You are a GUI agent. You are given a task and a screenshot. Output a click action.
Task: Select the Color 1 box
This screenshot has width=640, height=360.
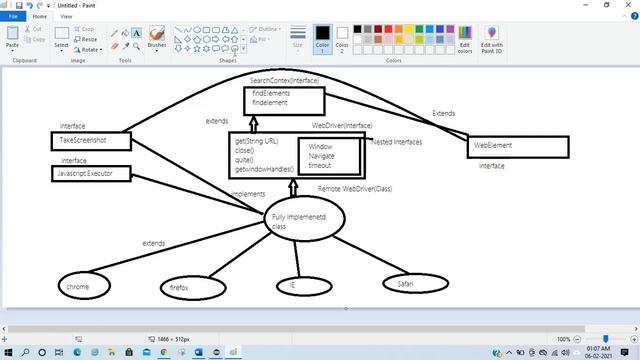click(x=322, y=39)
